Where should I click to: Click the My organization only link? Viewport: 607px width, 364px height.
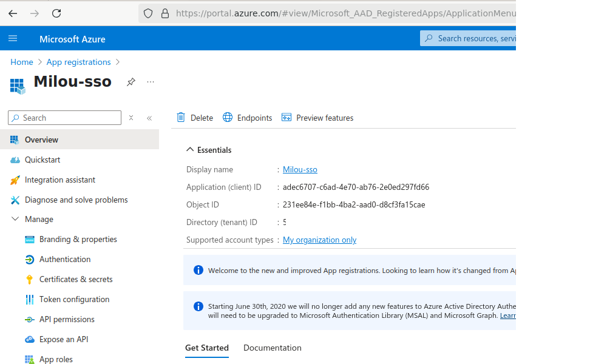pyautogui.click(x=319, y=240)
